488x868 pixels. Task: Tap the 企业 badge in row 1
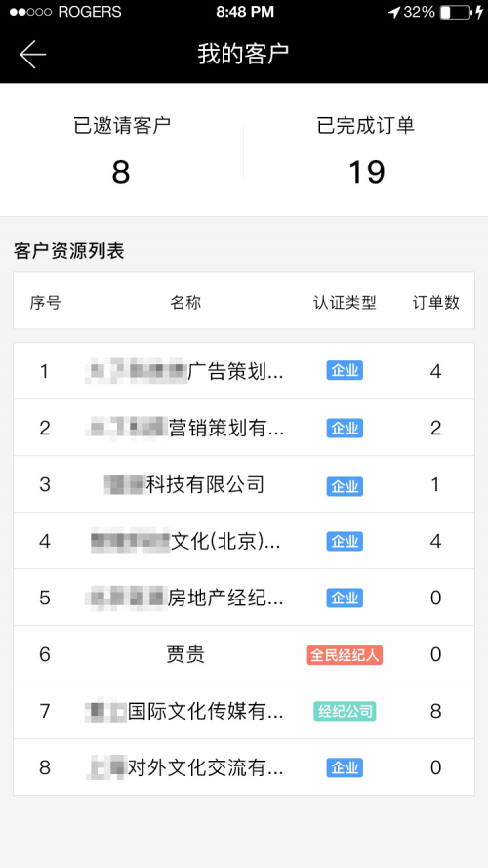click(345, 371)
